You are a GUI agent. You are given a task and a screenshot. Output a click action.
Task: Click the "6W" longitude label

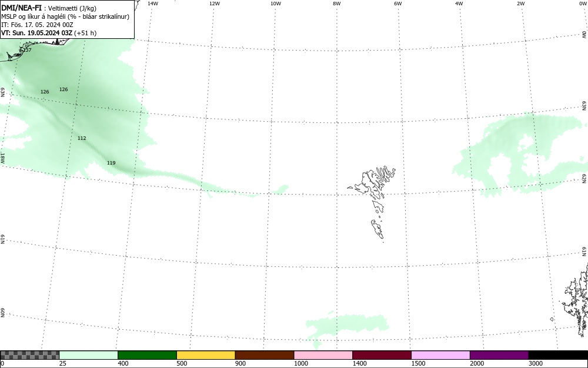point(398,4)
